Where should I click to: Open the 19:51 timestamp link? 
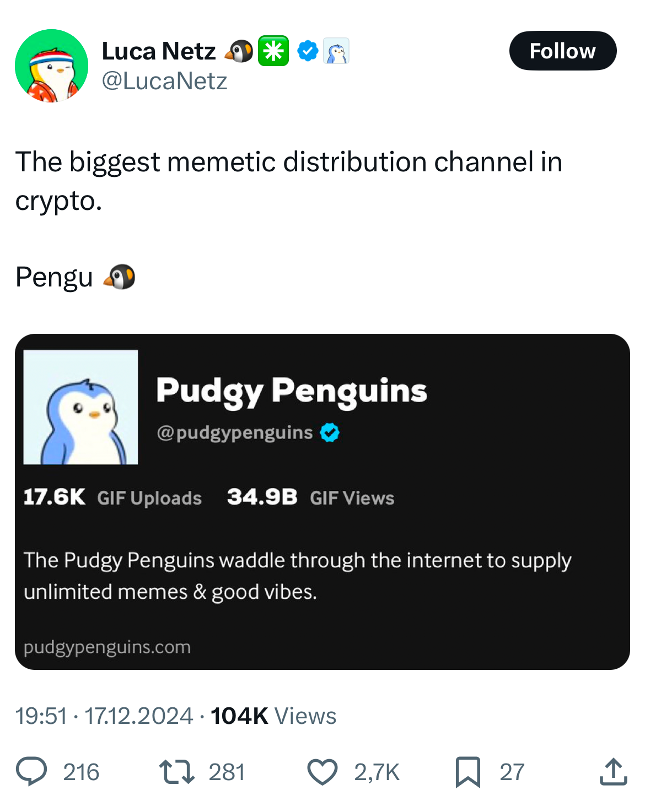[41, 716]
